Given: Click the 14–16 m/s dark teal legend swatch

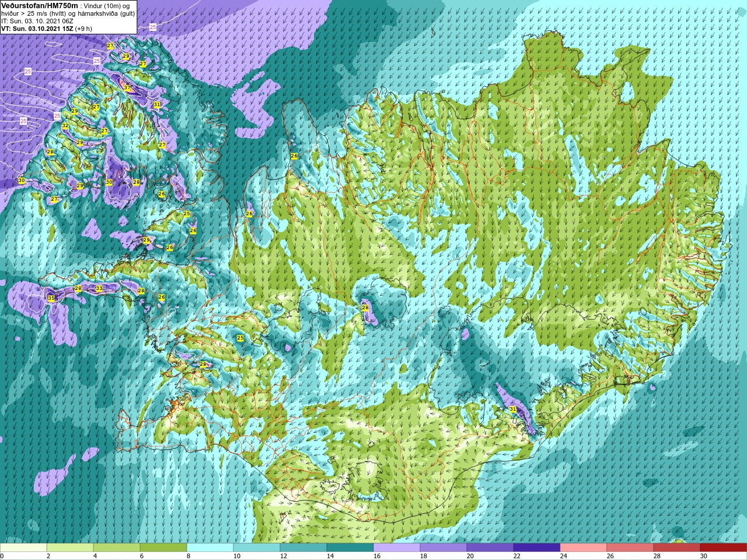Looking at the screenshot, I should [350, 548].
